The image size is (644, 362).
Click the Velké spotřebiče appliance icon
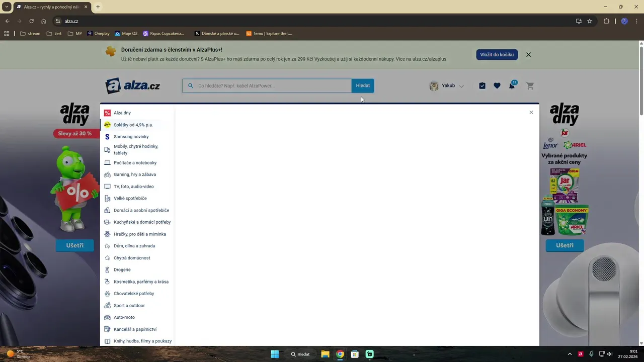107,199
